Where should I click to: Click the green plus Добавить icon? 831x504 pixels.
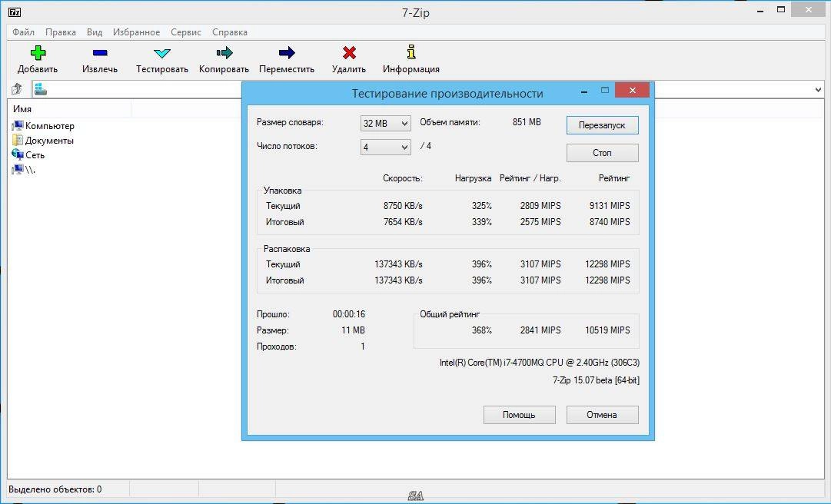click(x=38, y=52)
